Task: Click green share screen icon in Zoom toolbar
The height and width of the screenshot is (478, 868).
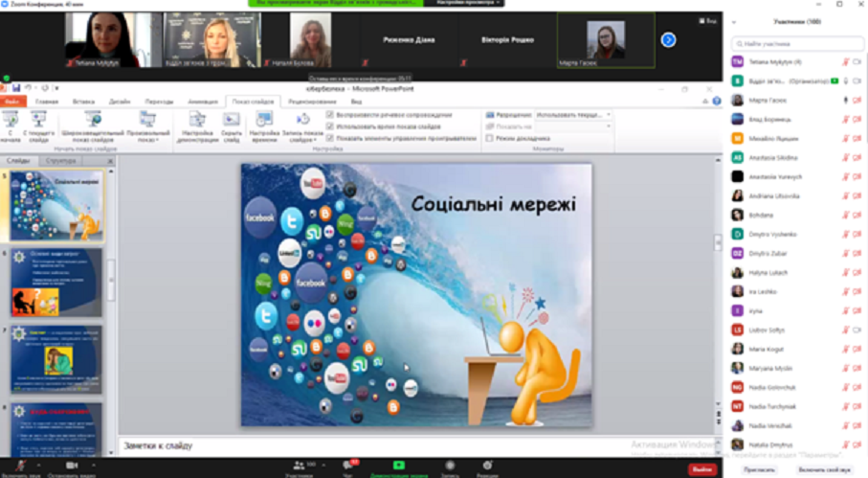Action: pos(399,467)
